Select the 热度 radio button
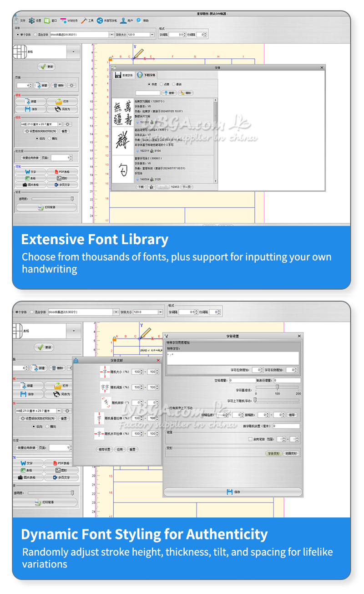 [149, 84]
